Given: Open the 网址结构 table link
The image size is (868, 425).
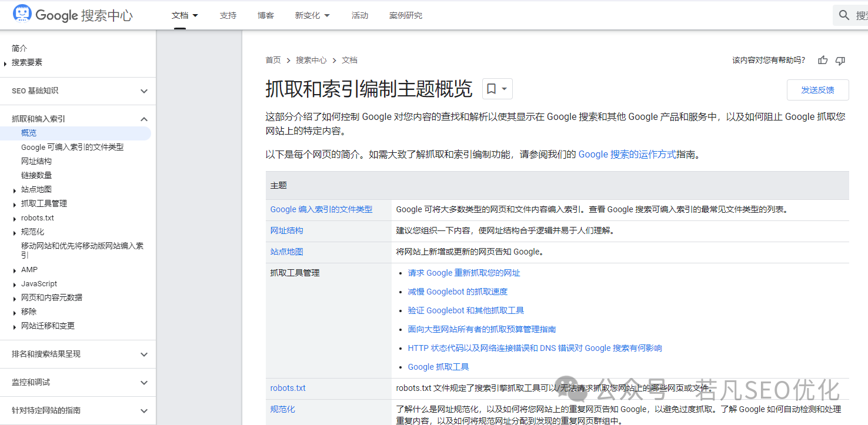Looking at the screenshot, I should coord(287,230).
